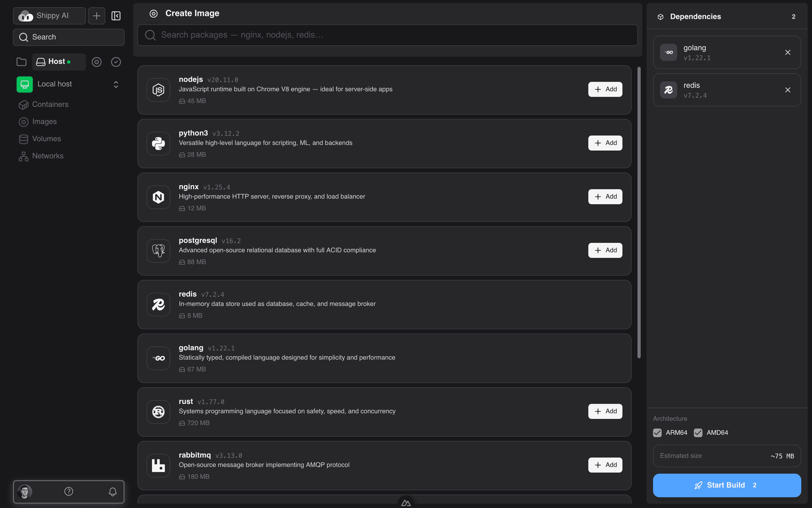Expand the Local host selector

[x=116, y=84]
